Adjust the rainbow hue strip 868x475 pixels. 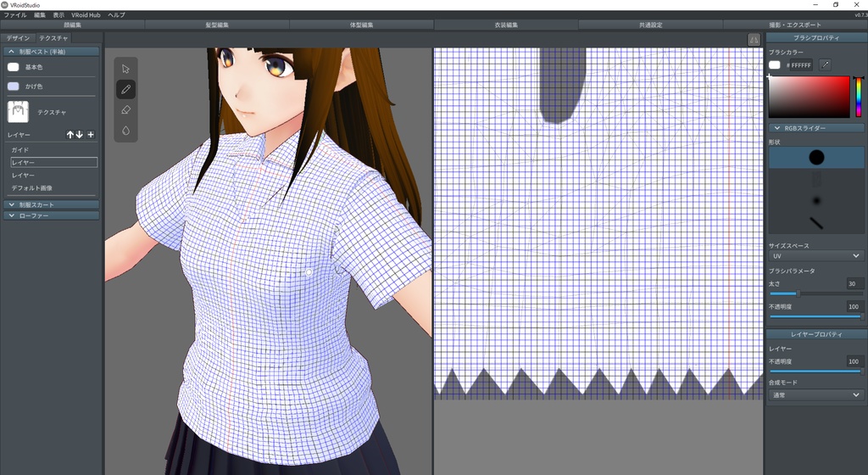click(859, 97)
